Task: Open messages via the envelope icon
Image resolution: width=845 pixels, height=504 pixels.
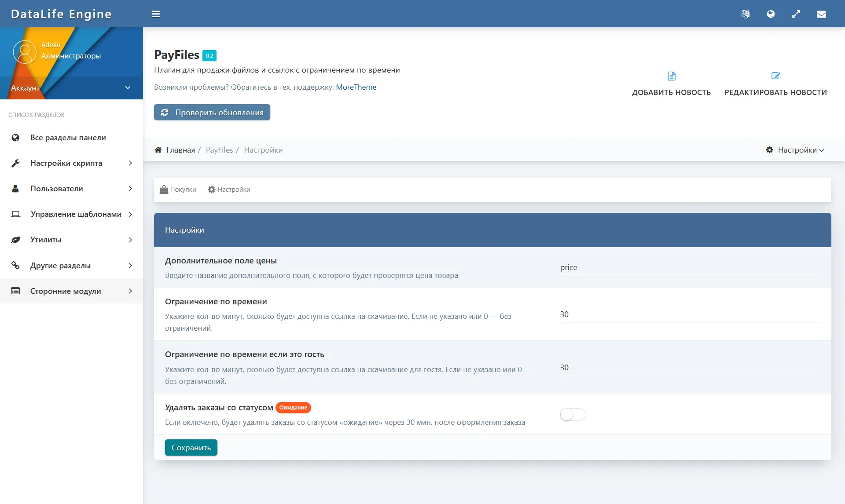Action: pos(821,14)
